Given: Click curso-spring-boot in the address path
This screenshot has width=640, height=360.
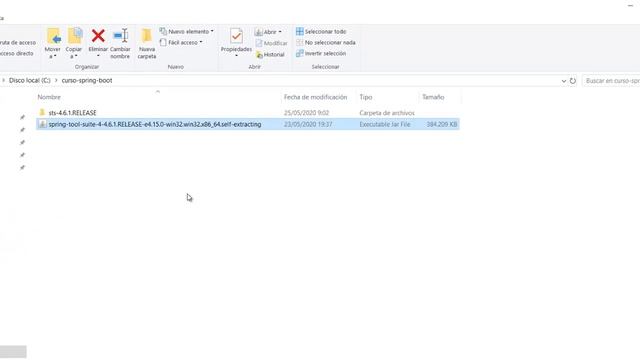Looking at the screenshot, I should point(87,81).
